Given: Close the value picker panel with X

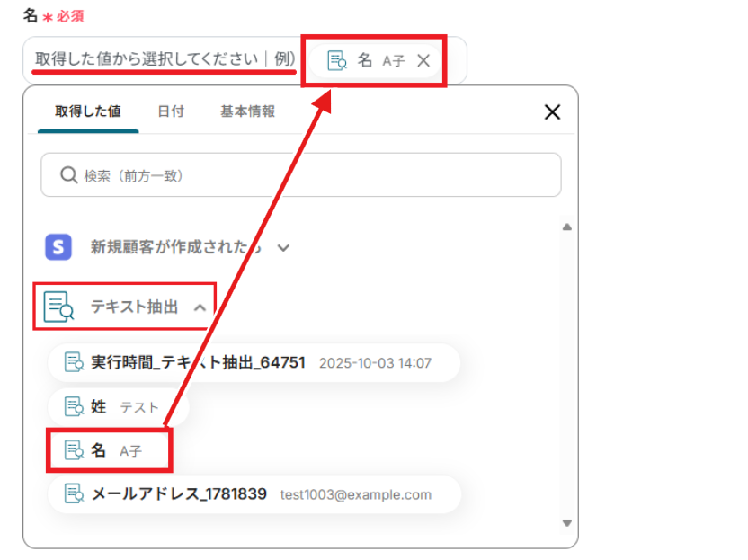Looking at the screenshot, I should pos(552,112).
